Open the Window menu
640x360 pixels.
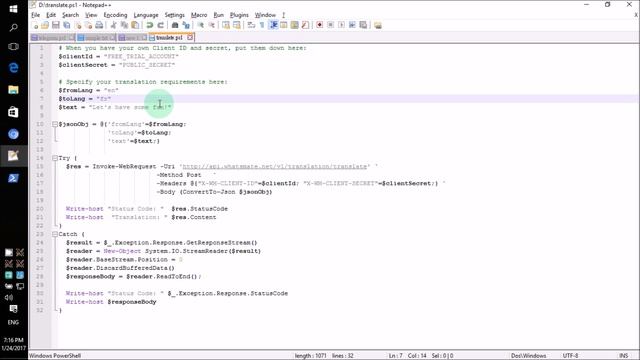tap(265, 15)
